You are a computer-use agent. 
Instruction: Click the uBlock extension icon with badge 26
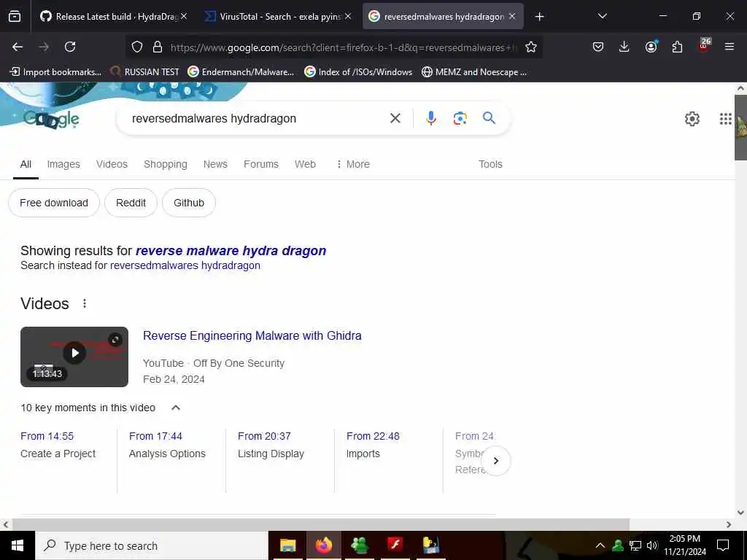(704, 46)
